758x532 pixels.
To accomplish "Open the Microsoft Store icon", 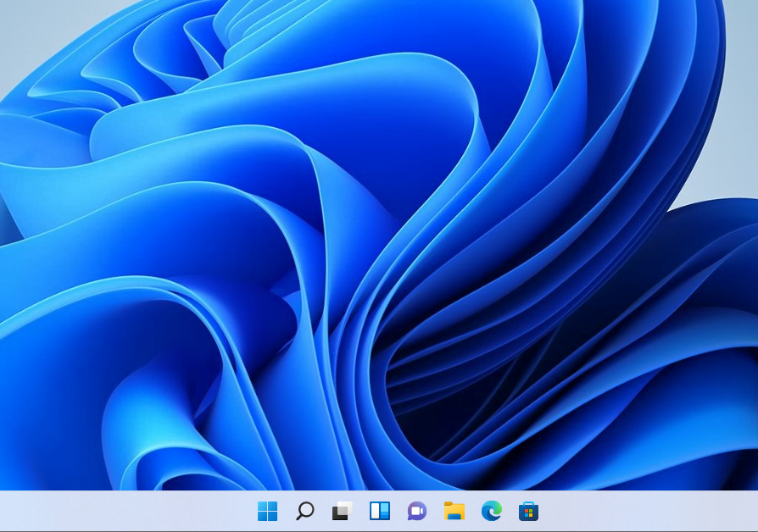I will 528,511.
